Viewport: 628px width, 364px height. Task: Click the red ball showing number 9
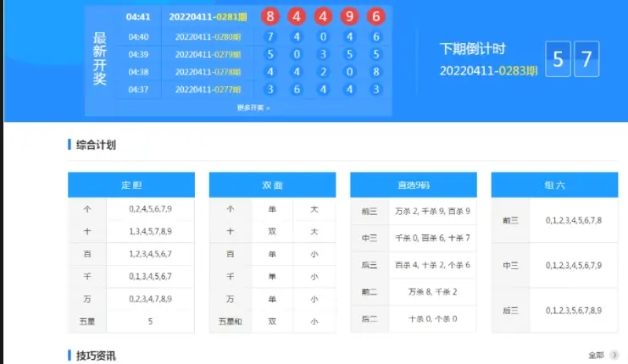click(x=349, y=16)
